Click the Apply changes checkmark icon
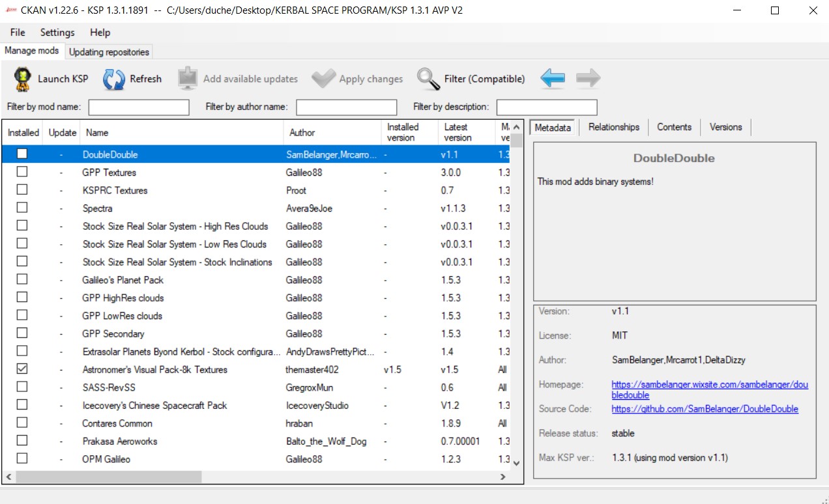Viewport: 829px width, 504px height. point(323,79)
